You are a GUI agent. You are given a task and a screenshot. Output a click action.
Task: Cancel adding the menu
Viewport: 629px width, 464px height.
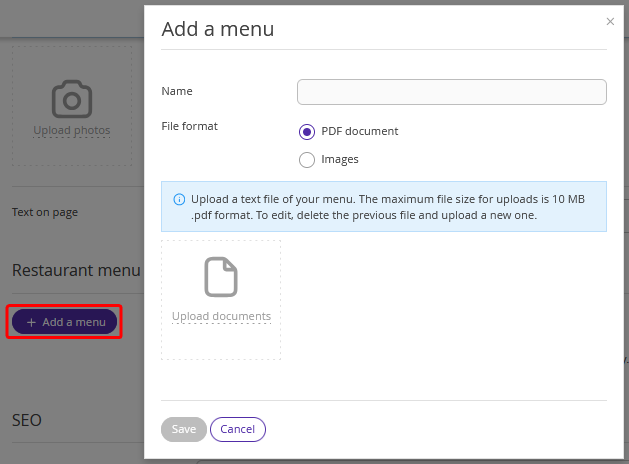click(x=237, y=429)
